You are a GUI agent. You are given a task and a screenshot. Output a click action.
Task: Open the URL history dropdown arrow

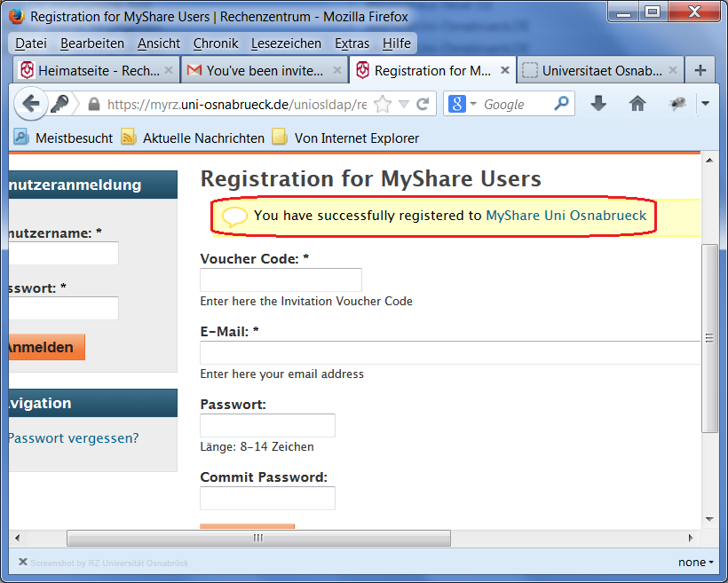click(403, 104)
